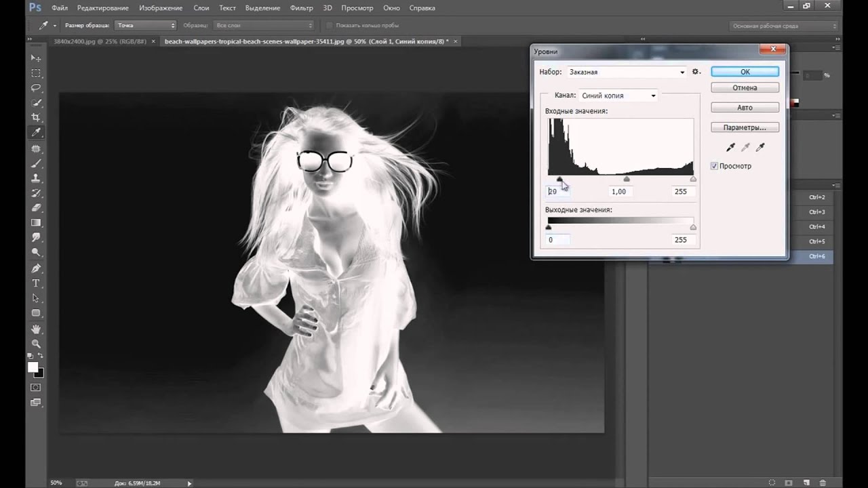The image size is (868, 488).
Task: Open the Канал channel dropdown
Action: [x=618, y=96]
